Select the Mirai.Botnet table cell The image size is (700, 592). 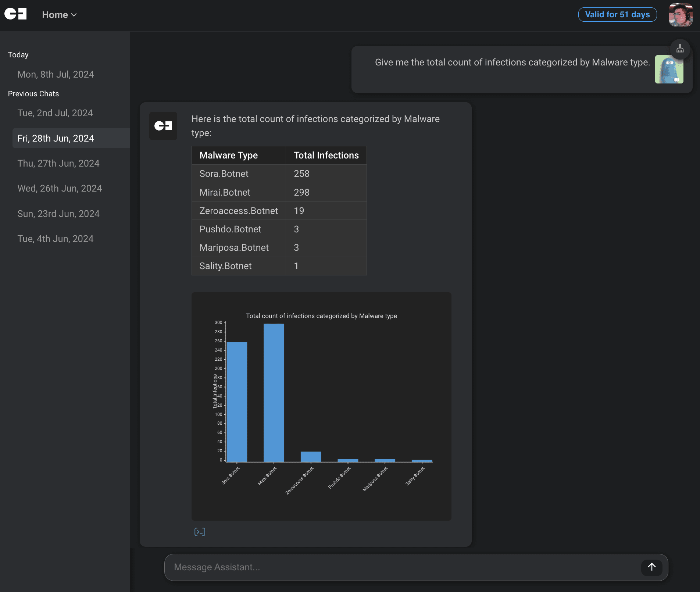pos(239,192)
